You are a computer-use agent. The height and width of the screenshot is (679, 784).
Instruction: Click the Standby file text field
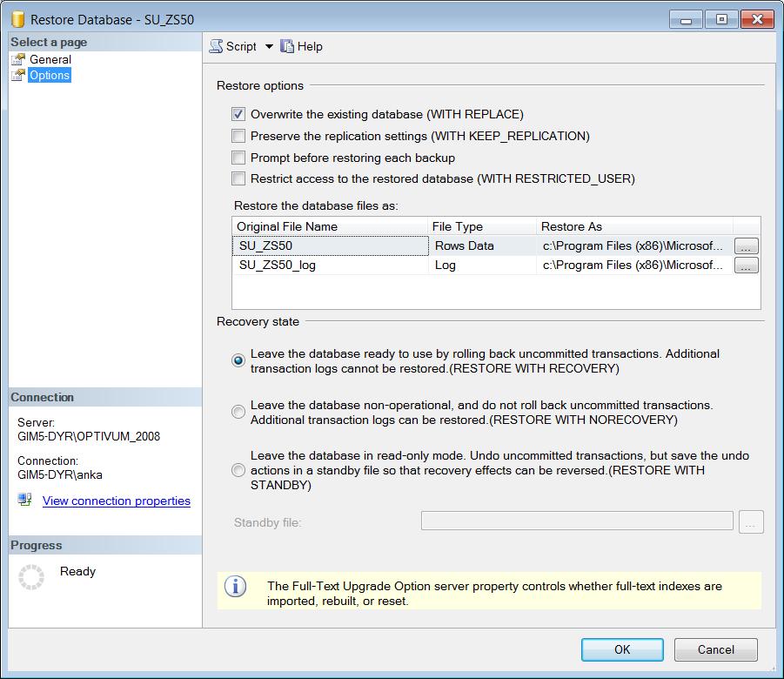pyautogui.click(x=577, y=521)
